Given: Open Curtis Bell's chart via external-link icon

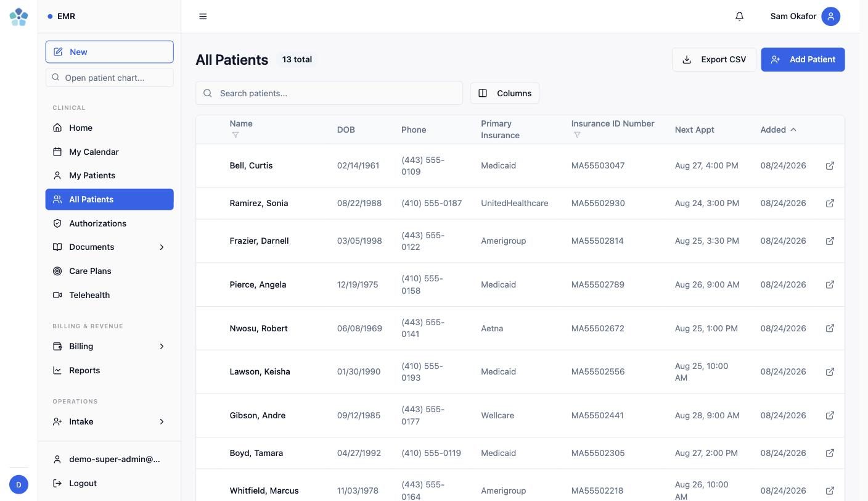Looking at the screenshot, I should tap(830, 165).
